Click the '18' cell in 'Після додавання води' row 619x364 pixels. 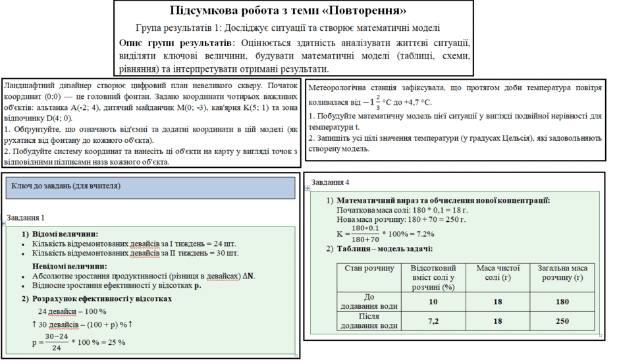pyautogui.click(x=498, y=321)
